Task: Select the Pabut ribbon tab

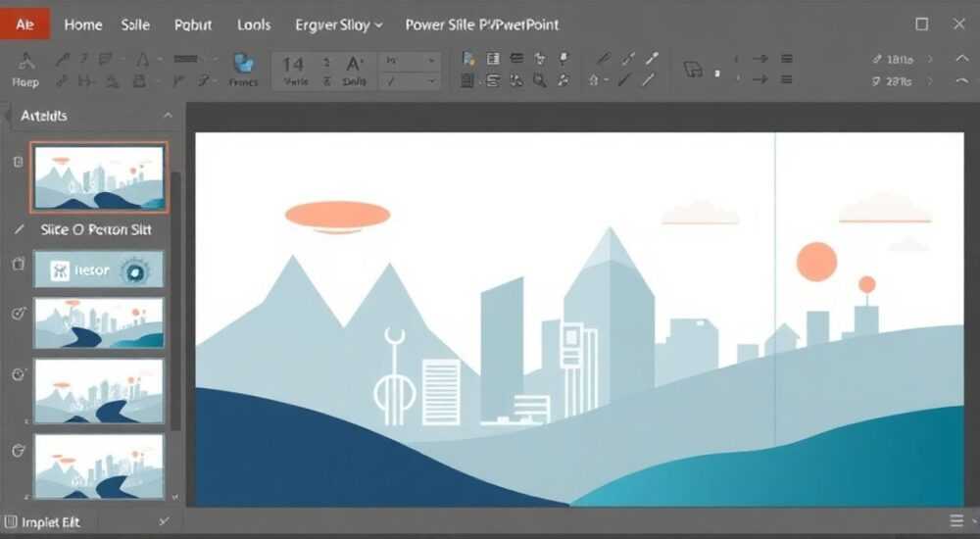Action: click(193, 25)
